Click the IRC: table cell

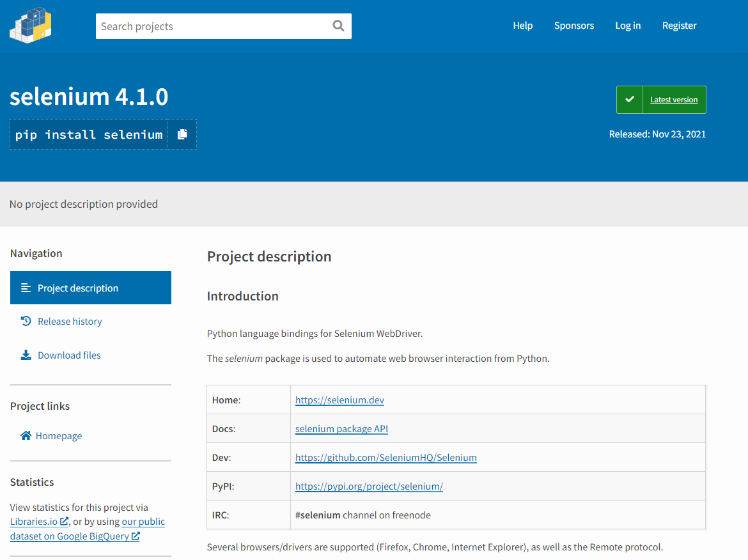tap(249, 515)
